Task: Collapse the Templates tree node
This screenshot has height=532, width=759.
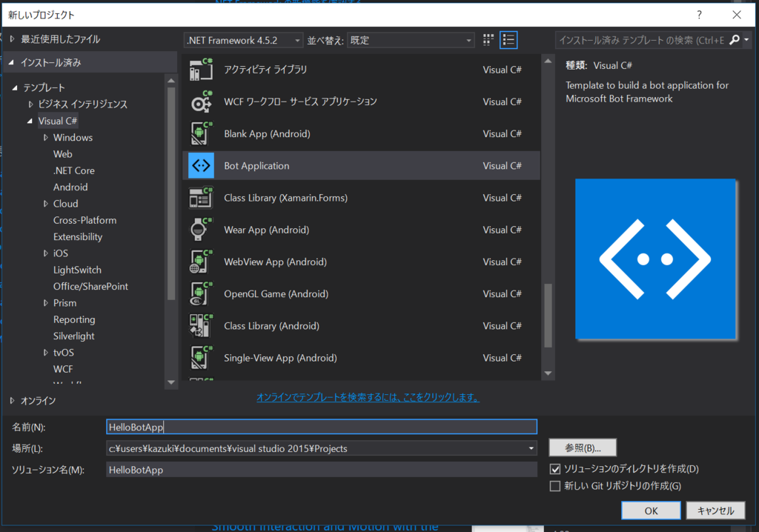Action: click(15, 87)
